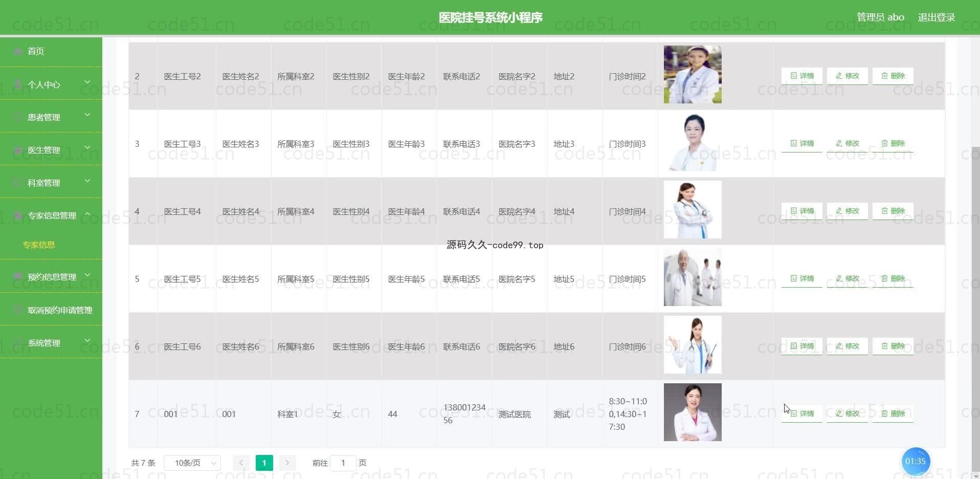Click 删除 for row 医生工号3
The image size is (980, 479).
coord(893,143)
